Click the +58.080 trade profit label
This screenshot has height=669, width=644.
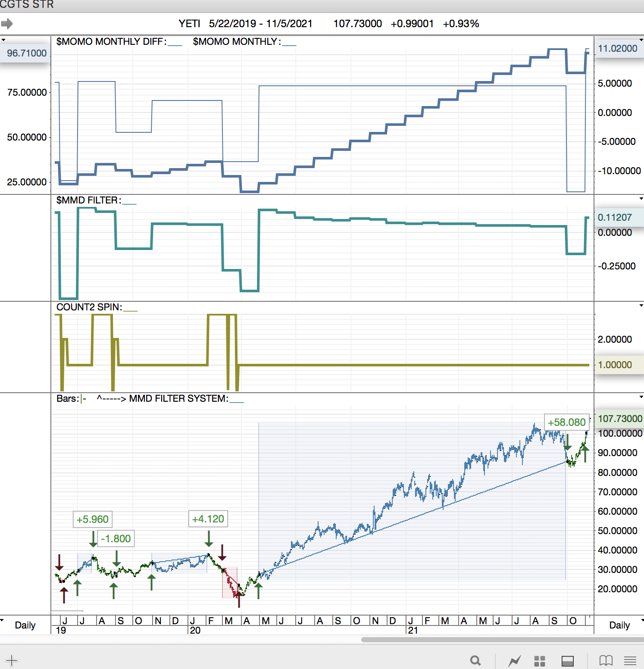point(566,422)
